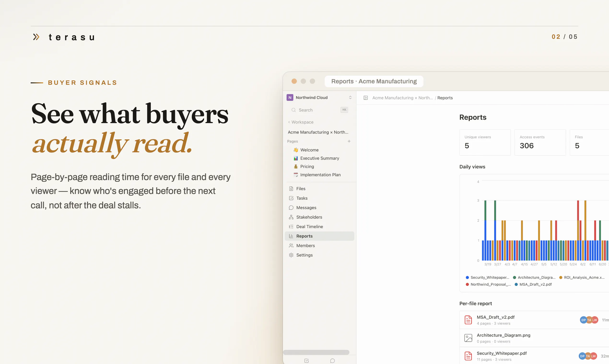Click the bottom sidebar chat bubble icon
The image size is (609, 364).
coord(332,361)
